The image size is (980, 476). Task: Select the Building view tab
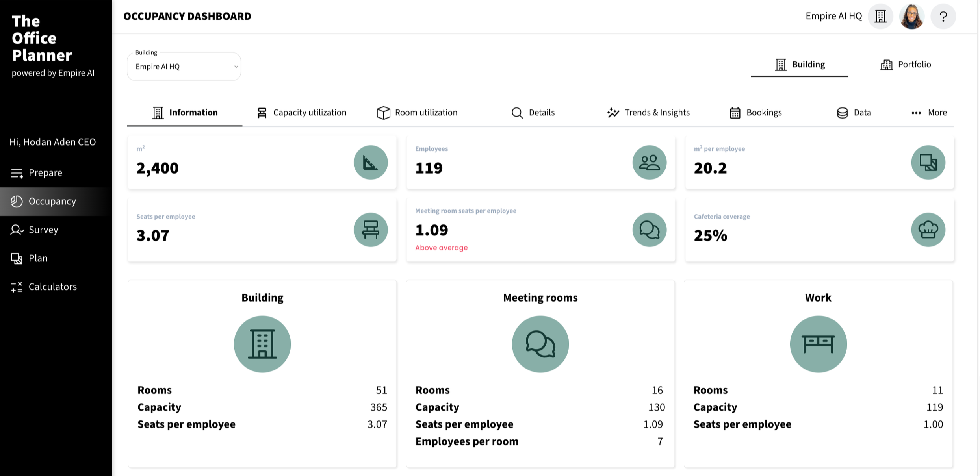coord(800,65)
